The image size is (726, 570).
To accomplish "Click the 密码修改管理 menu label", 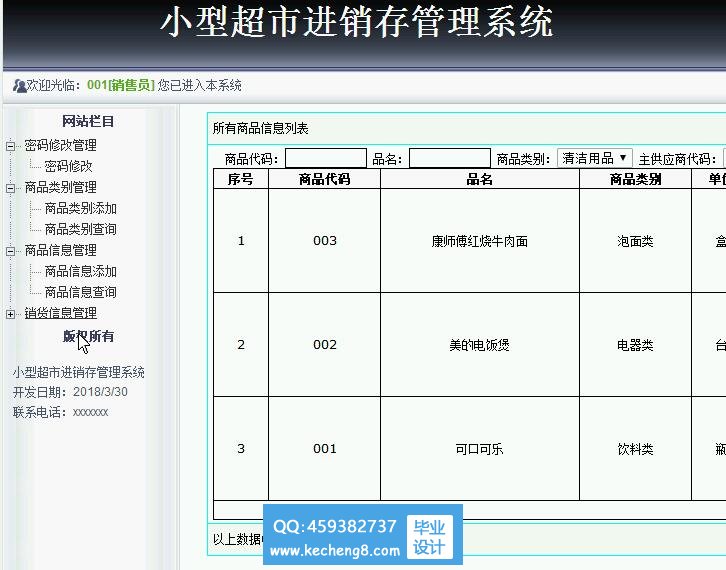I will [x=61, y=145].
